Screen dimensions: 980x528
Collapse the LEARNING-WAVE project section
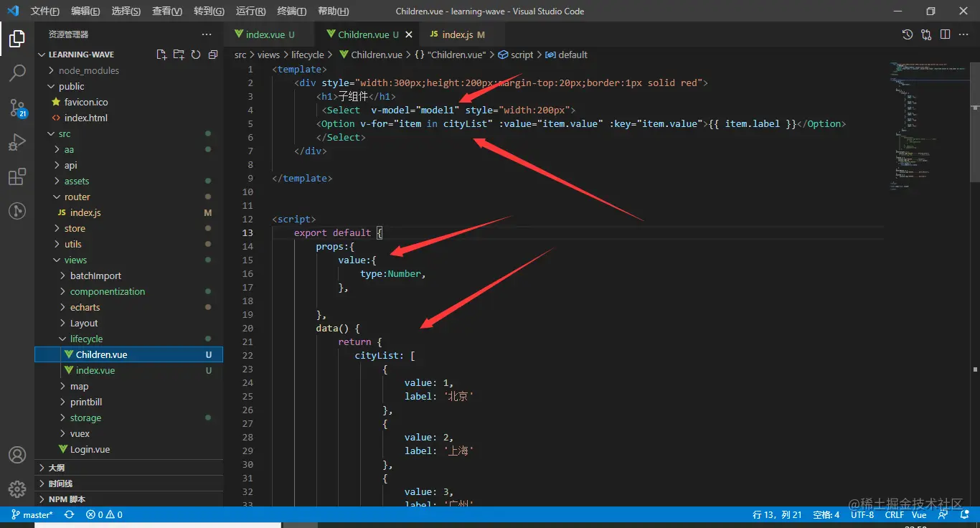point(81,55)
